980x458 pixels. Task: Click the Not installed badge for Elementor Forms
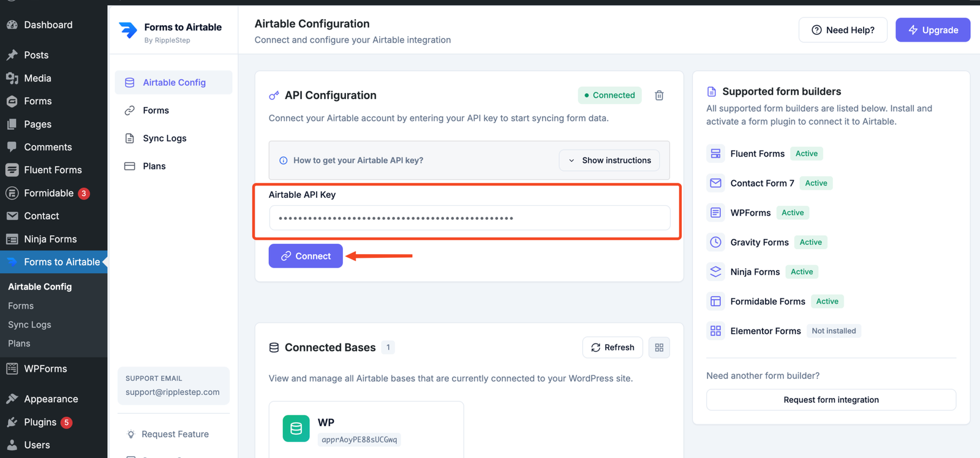(x=834, y=331)
